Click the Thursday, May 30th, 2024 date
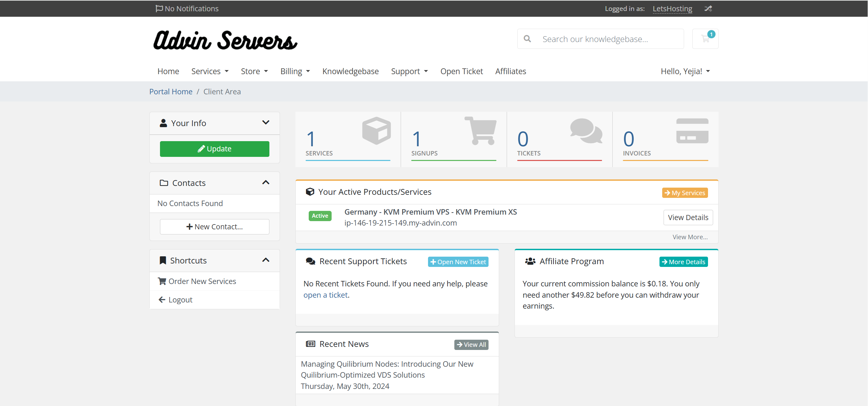 coord(345,386)
